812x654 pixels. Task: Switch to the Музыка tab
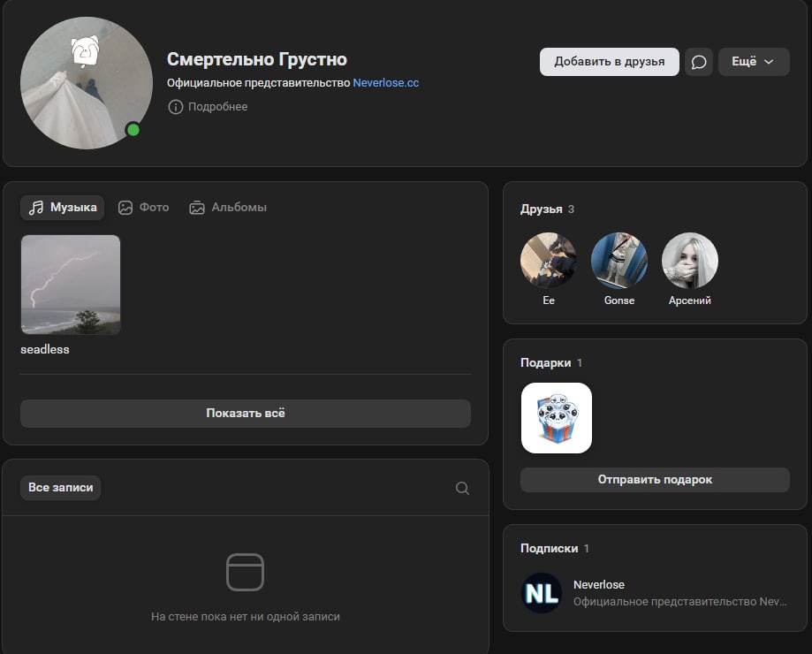pyautogui.click(x=63, y=208)
